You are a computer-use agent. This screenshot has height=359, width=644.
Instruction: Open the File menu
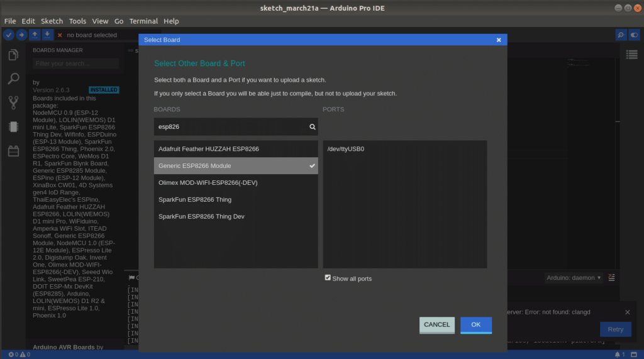click(10, 21)
